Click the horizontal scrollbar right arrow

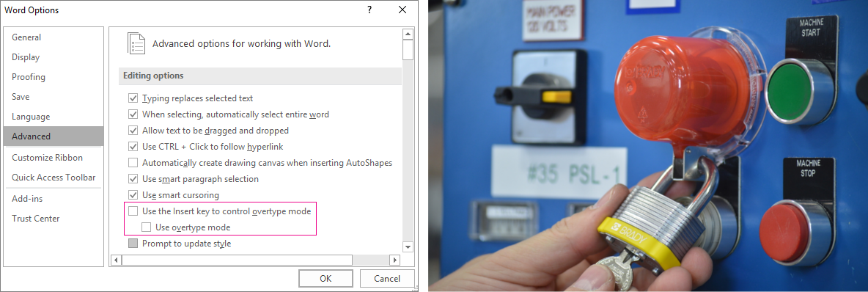(394, 260)
